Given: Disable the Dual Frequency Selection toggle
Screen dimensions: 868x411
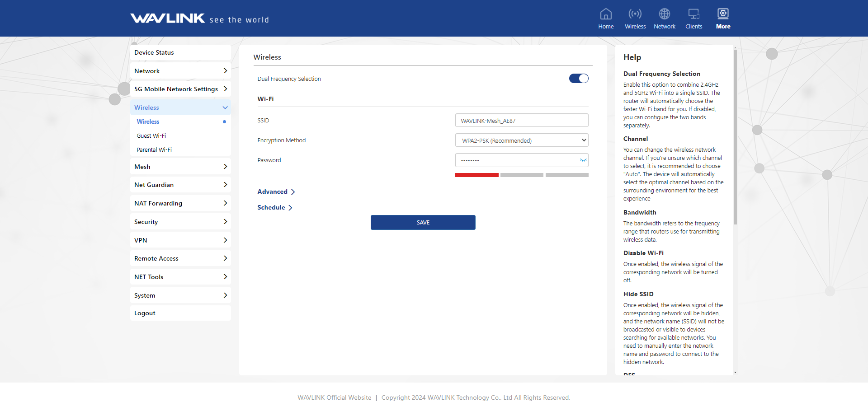Looking at the screenshot, I should pos(578,79).
